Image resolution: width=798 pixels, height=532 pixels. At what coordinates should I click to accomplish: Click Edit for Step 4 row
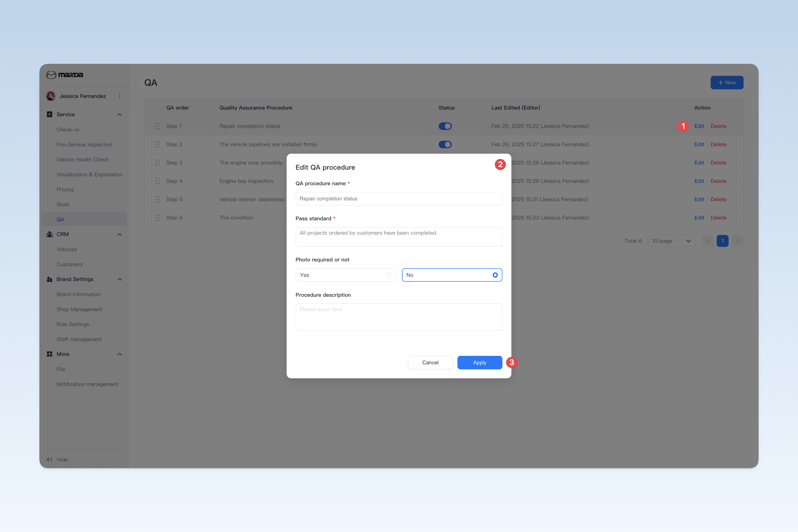click(699, 181)
